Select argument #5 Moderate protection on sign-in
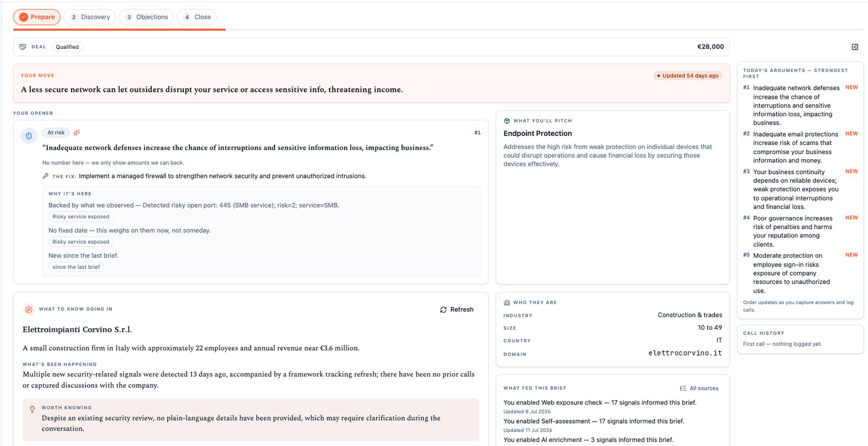Viewport: 868px width, 446px height. tap(800, 273)
